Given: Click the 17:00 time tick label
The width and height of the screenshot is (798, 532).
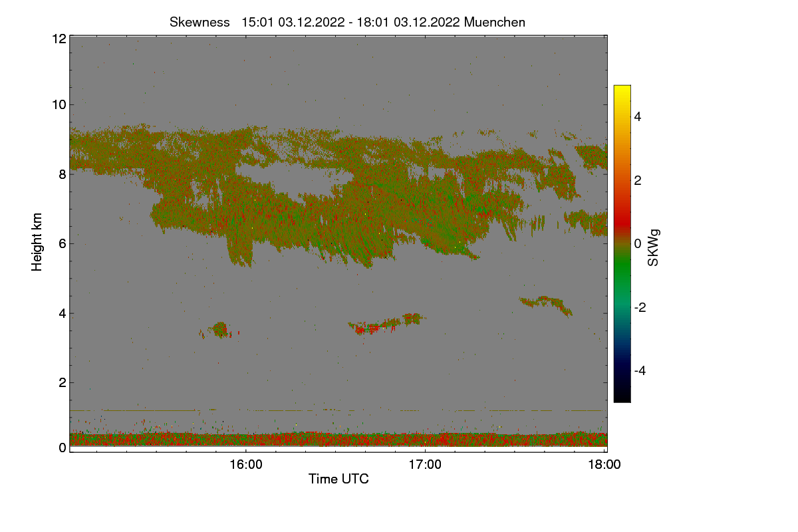Looking at the screenshot, I should 425,464.
